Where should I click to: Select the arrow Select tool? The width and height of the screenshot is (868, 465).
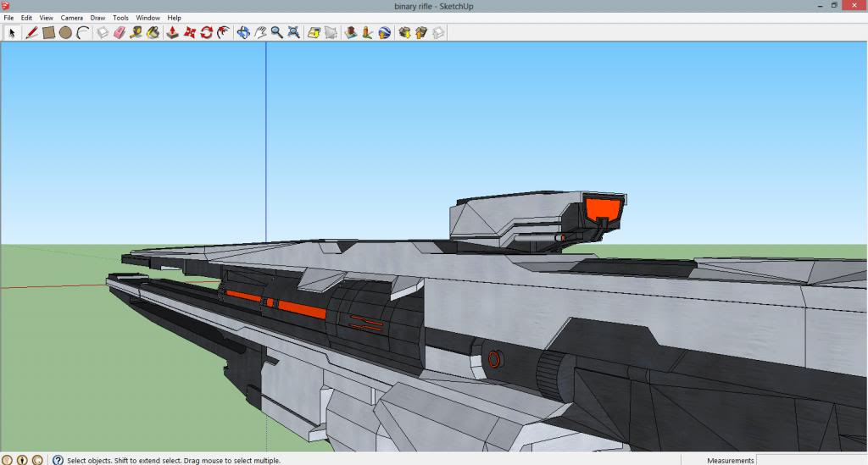pos(12,33)
